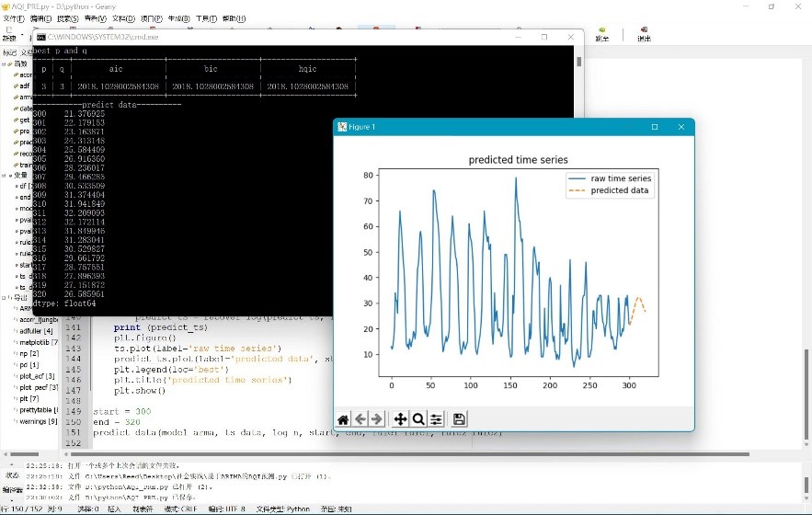Open the New file dropdown arrow
The width and height of the screenshot is (812, 515).
coord(22,34)
